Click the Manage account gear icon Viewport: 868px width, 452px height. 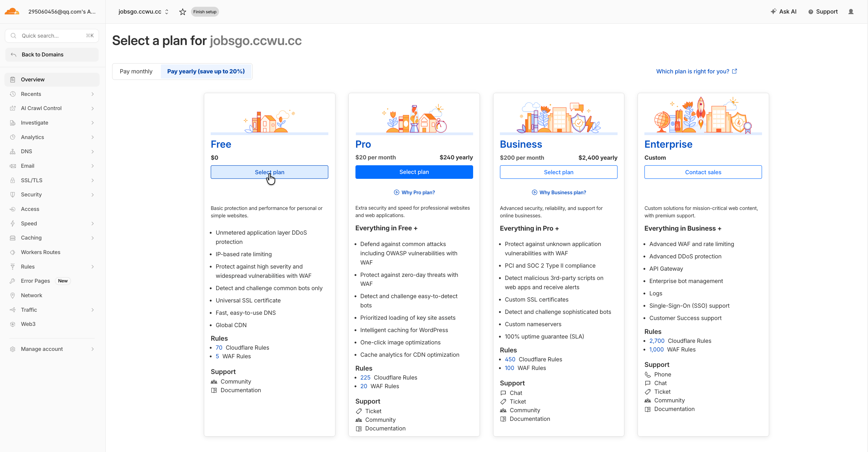click(x=13, y=349)
